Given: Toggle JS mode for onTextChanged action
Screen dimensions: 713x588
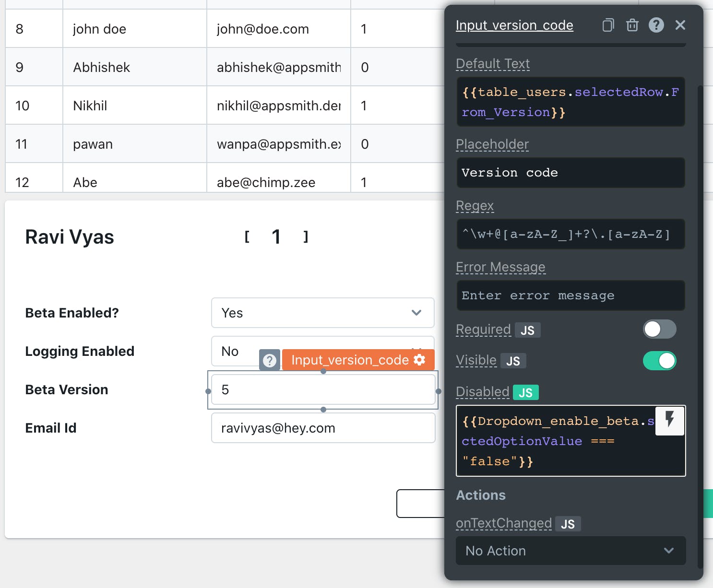Looking at the screenshot, I should click(568, 524).
